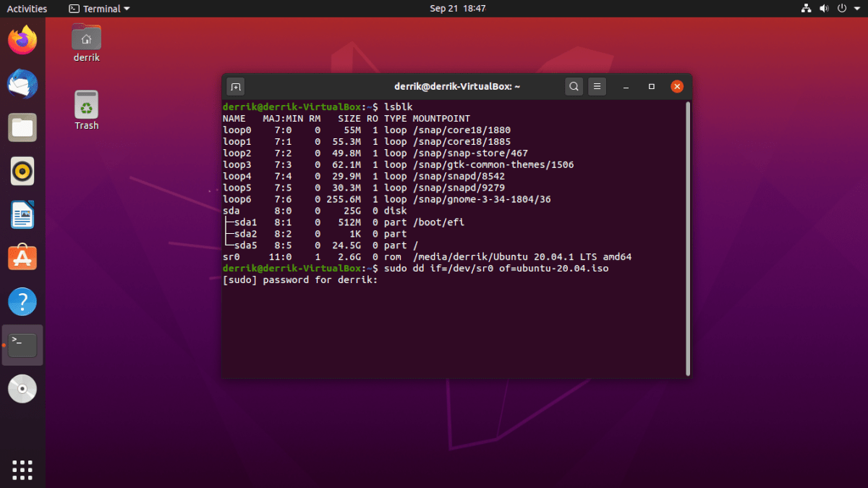
Task: Open the terminal hamburger menu
Action: click(x=597, y=86)
